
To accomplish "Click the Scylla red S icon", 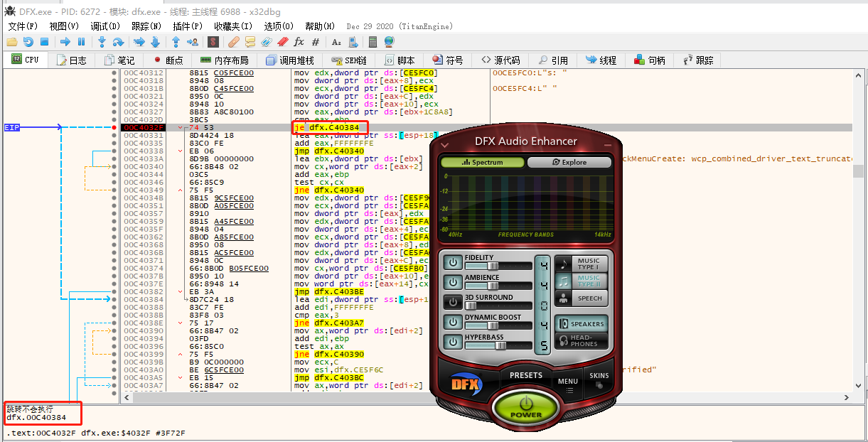I will click(x=212, y=42).
